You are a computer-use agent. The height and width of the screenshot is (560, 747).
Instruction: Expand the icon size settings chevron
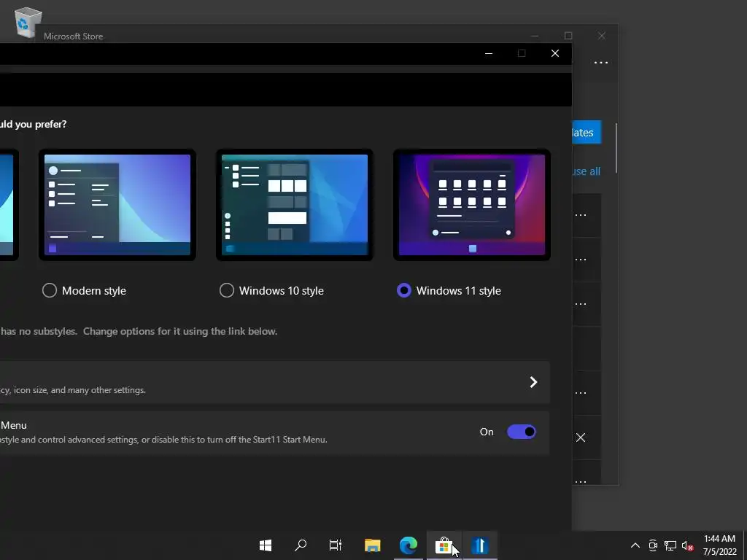[x=533, y=382]
